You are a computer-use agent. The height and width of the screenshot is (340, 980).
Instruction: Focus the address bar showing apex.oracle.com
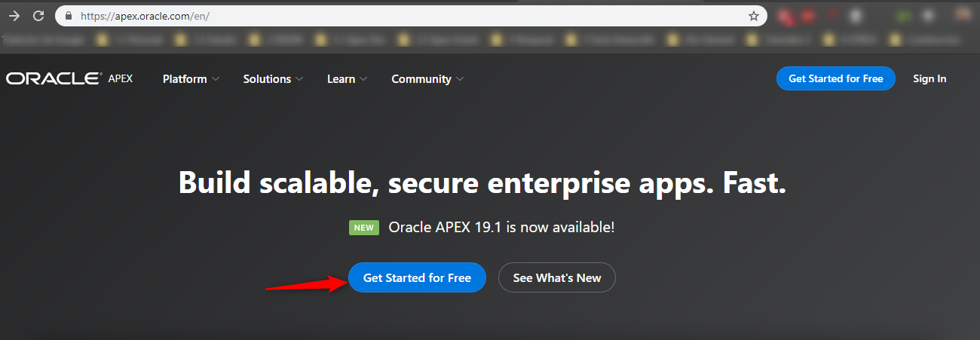pos(407,16)
